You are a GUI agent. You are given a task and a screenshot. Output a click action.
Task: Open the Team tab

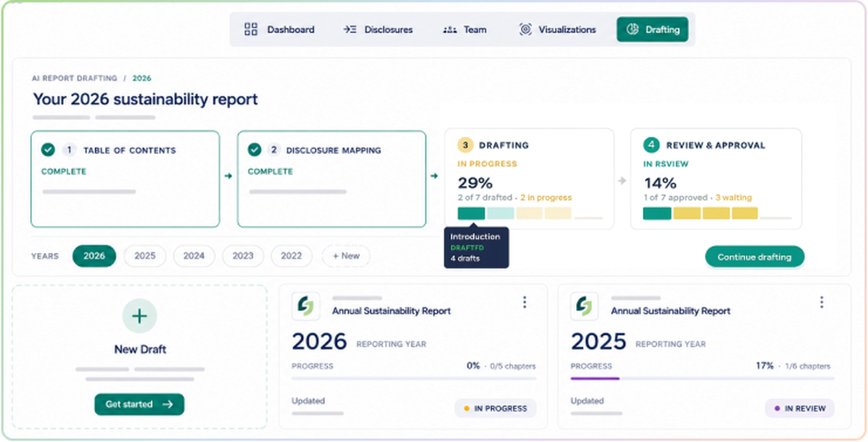tap(465, 29)
